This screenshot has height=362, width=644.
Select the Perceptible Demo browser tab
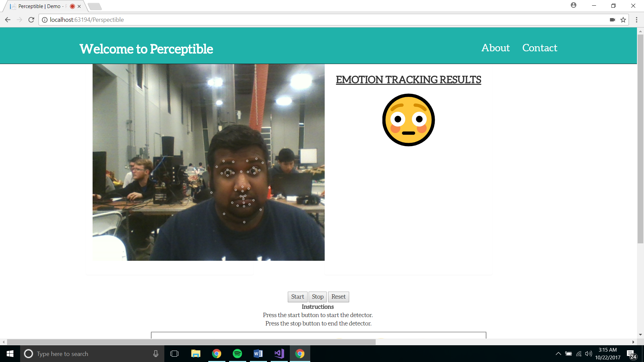click(x=40, y=6)
